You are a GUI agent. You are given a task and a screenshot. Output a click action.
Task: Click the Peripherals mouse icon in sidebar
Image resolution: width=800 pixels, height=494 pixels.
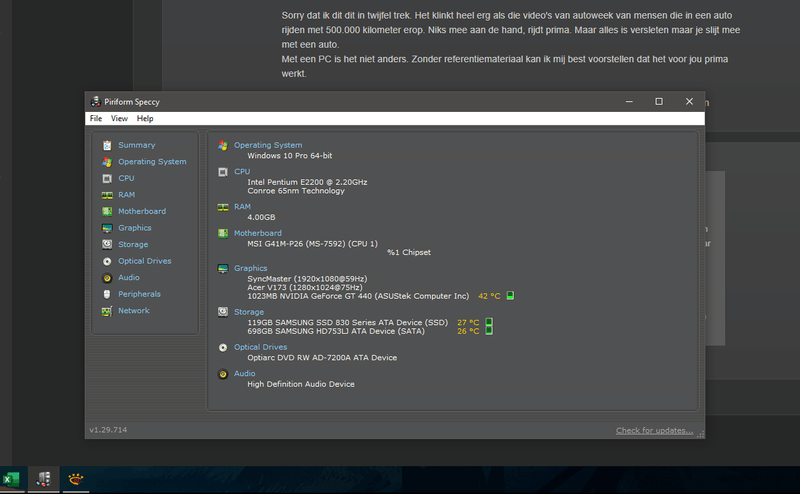point(107,294)
